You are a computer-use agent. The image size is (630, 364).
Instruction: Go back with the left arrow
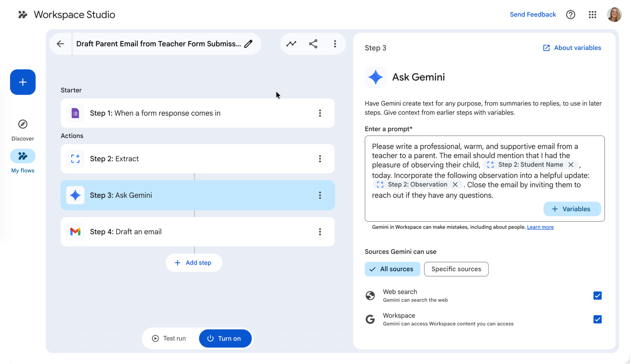tap(60, 44)
